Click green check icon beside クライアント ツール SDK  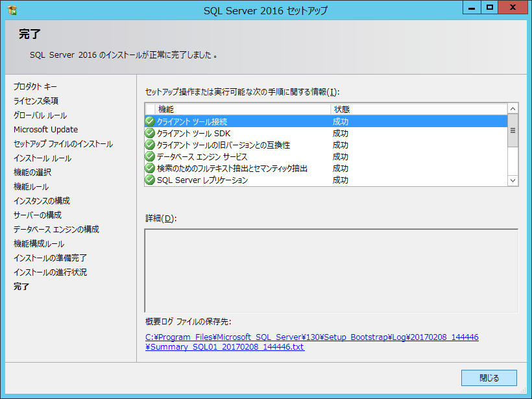coord(150,133)
